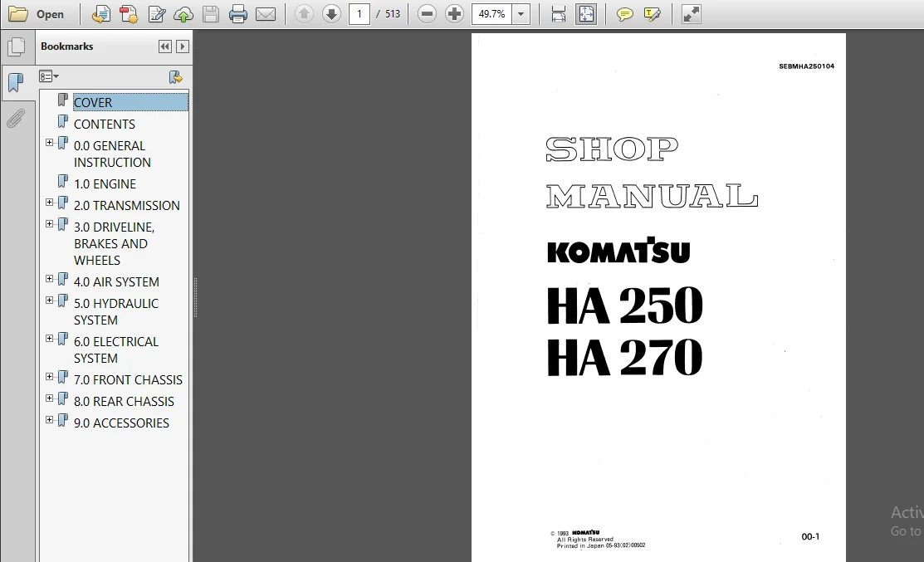924x562 pixels.
Task: Click the bookmark icon beside COVER
Action: [62, 100]
